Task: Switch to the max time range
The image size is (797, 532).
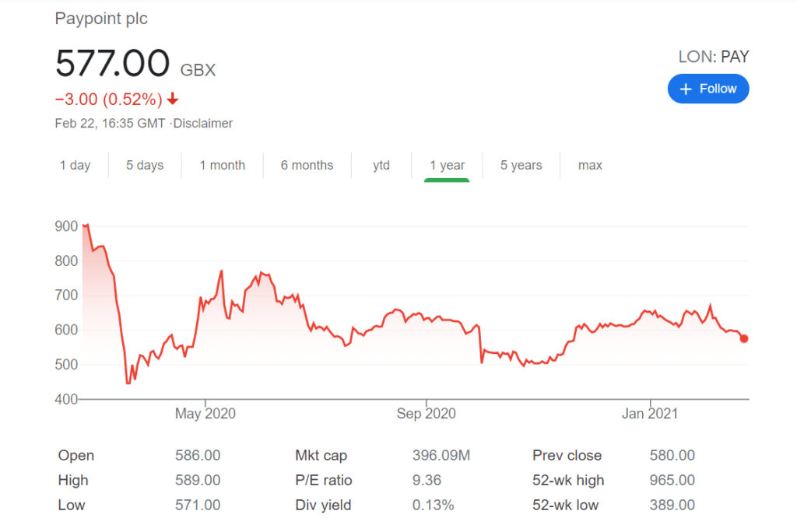Action: click(x=590, y=165)
